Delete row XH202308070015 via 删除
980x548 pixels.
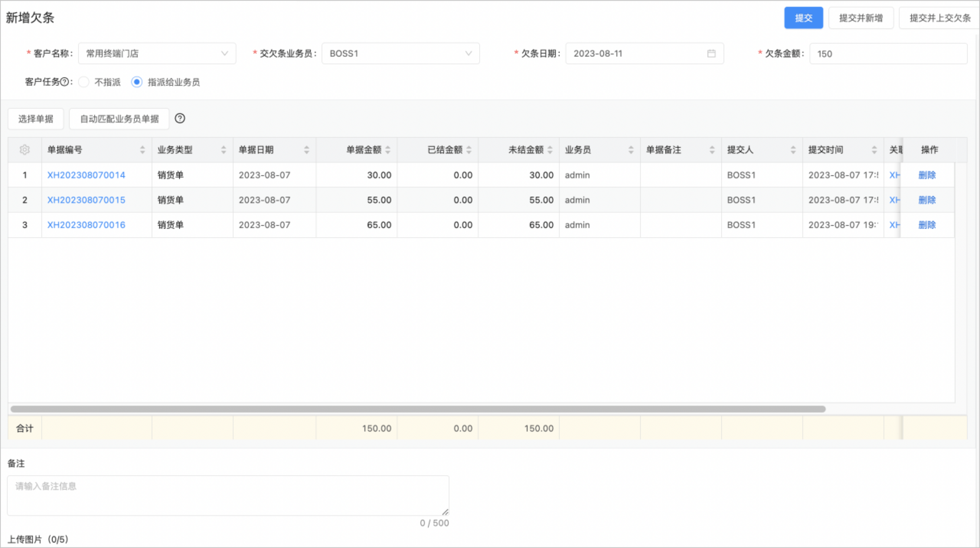coord(927,200)
